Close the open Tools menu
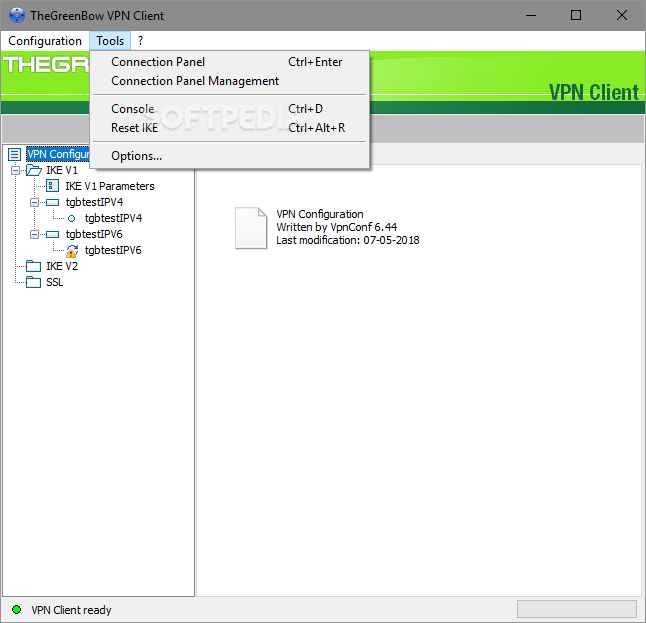The width and height of the screenshot is (646, 623). 110,41
